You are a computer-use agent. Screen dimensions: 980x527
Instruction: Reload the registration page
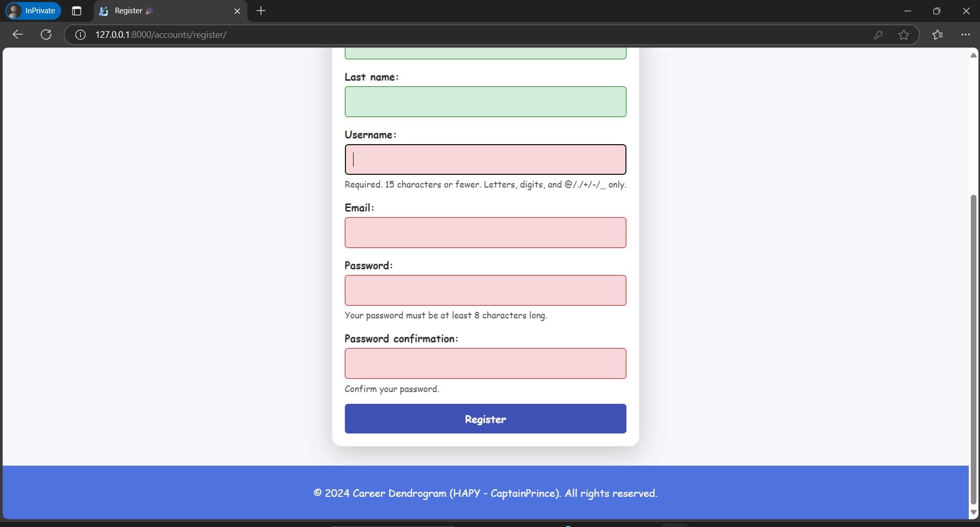[46, 35]
